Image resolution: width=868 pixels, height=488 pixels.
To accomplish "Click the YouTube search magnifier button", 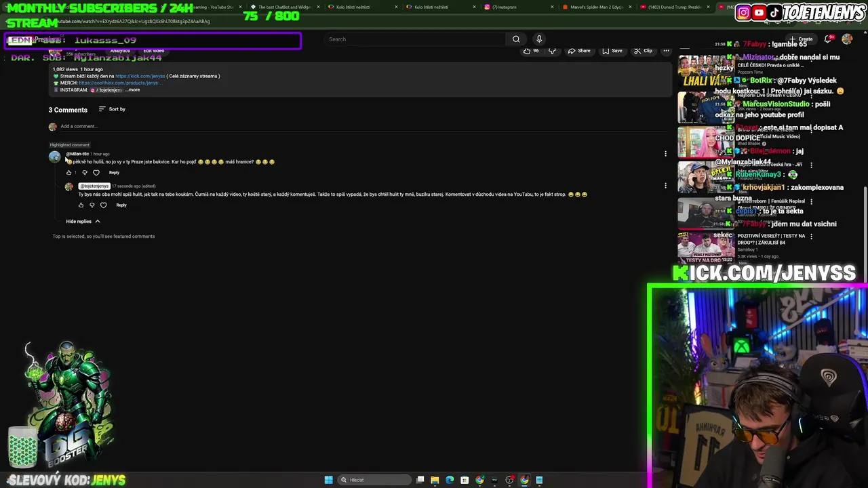I will click(x=516, y=39).
